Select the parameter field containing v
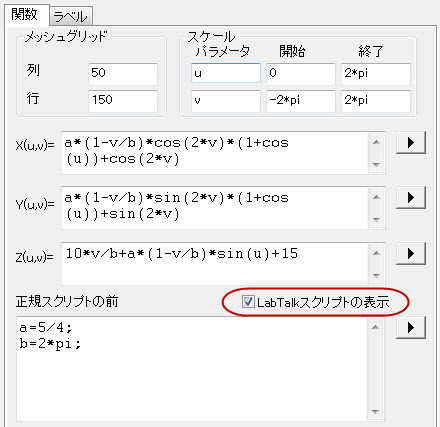440x427 pixels. click(226, 101)
